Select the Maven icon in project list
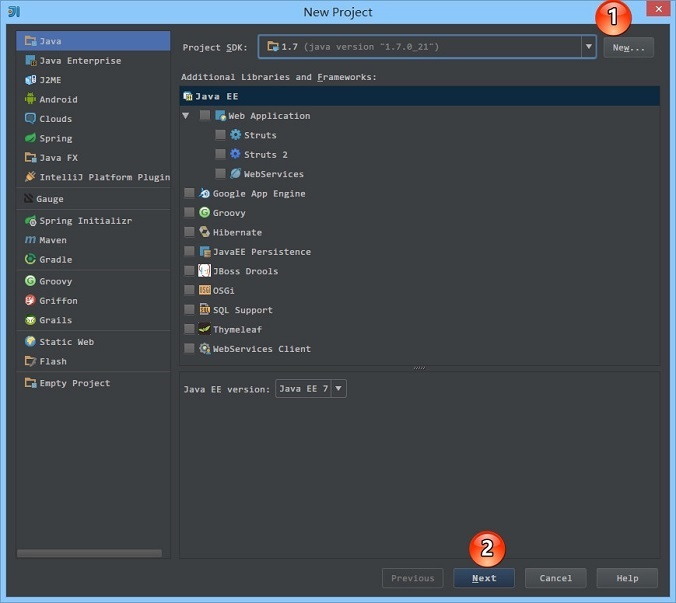This screenshot has height=603, width=676. (30, 240)
